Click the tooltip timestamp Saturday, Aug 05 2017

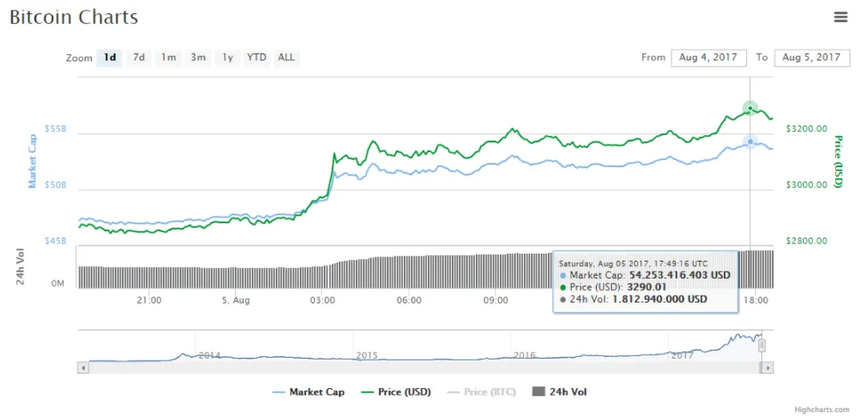[633, 263]
